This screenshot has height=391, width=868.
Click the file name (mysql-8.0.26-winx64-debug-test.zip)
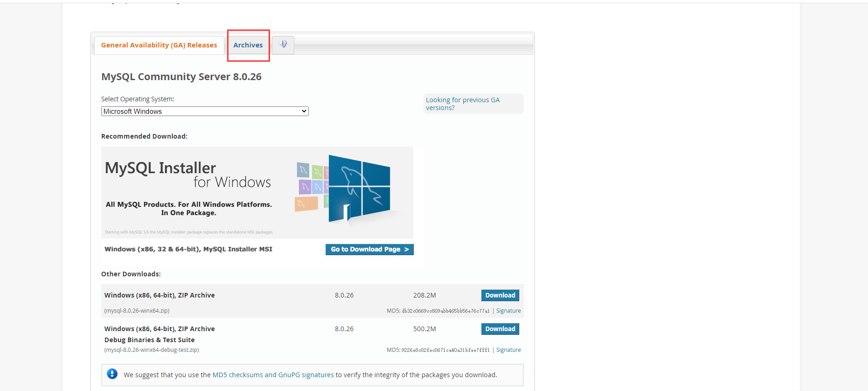152,350
